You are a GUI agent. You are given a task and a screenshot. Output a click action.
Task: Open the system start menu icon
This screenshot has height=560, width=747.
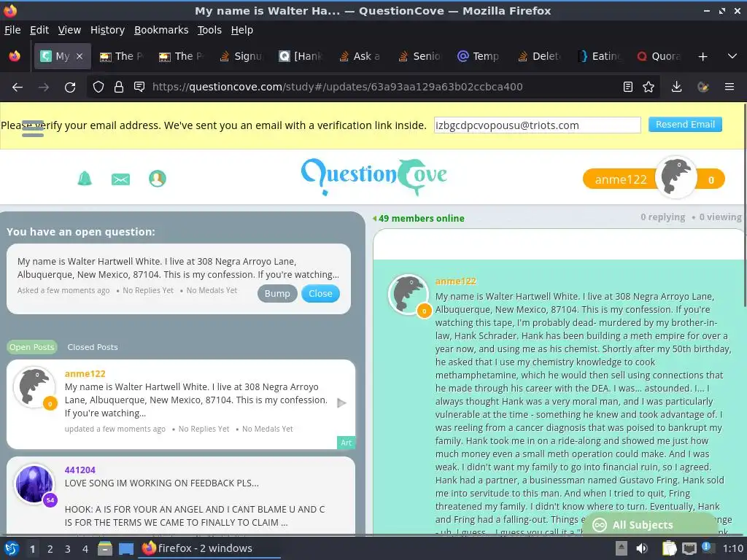point(12,548)
